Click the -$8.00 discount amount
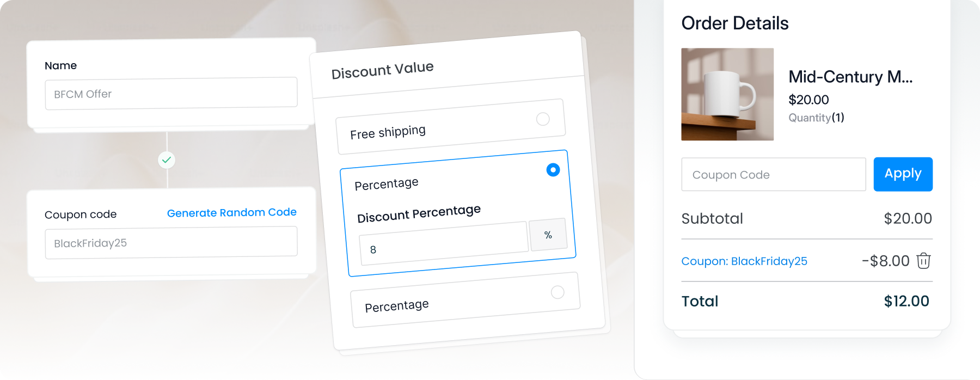980x380 pixels. 885,261
